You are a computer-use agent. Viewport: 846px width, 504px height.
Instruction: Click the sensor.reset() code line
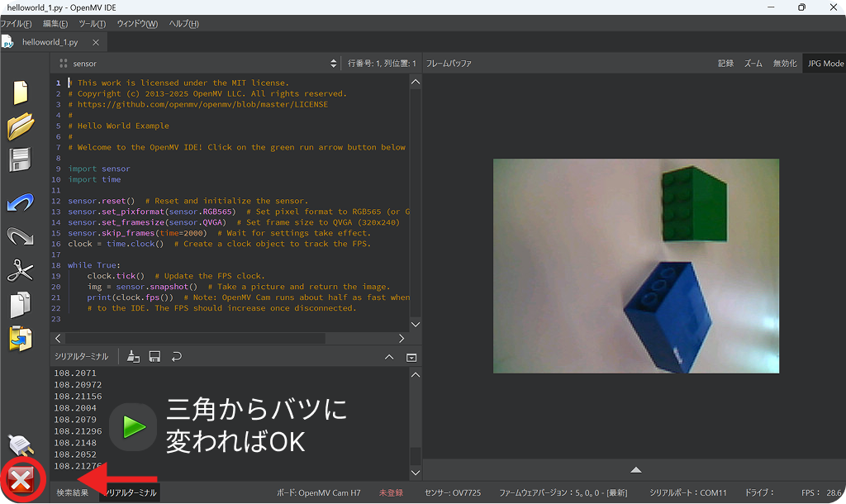tap(188, 201)
